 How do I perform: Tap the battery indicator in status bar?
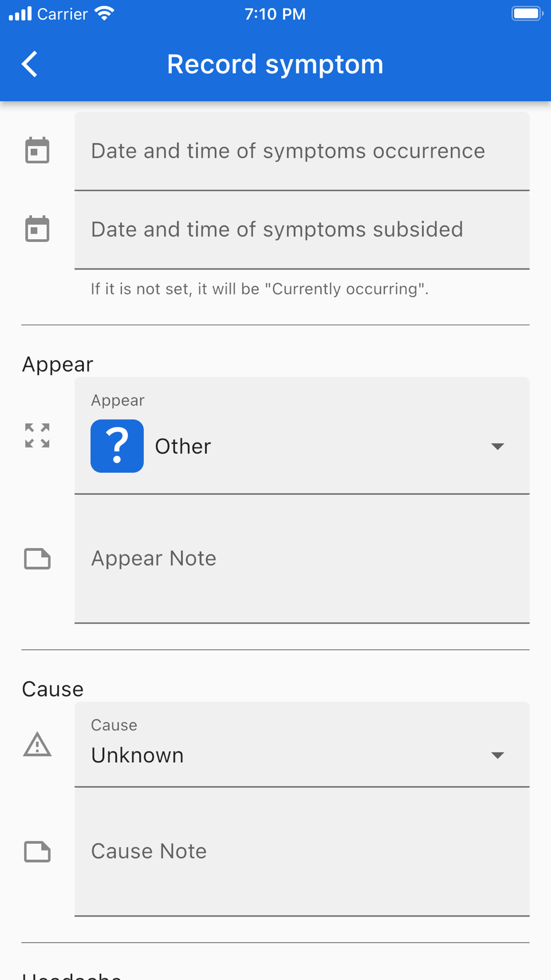click(527, 14)
